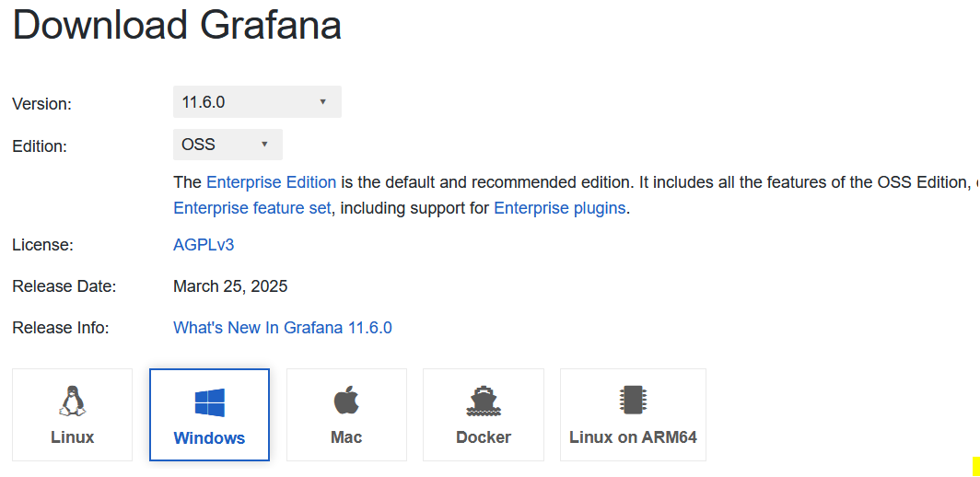Switch to the Linux tab label

pos(72,437)
